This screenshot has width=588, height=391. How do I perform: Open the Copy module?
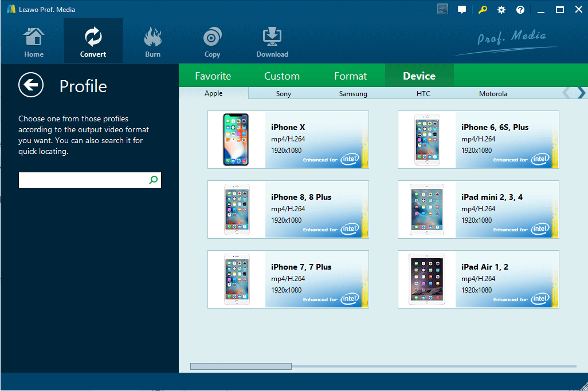212,42
